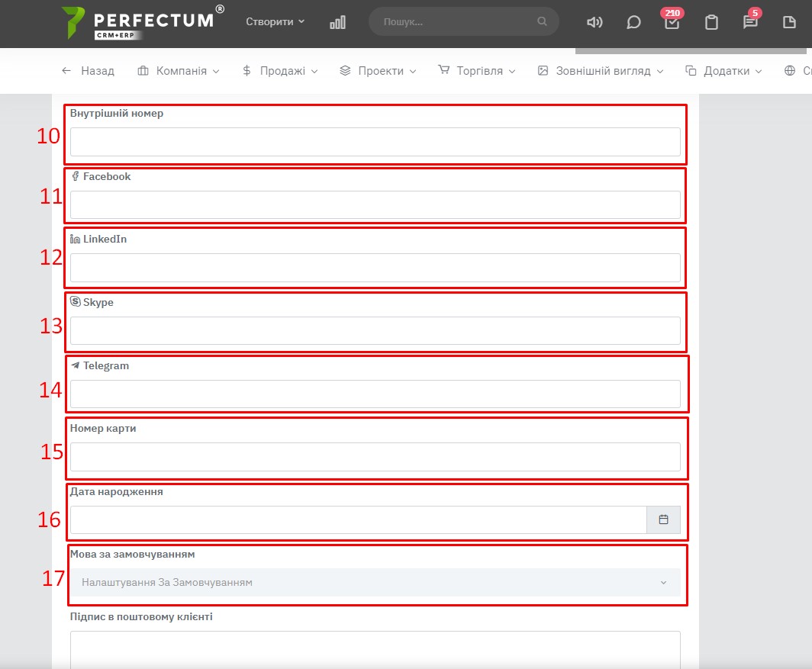Expand the Компанія menu

pos(179,71)
